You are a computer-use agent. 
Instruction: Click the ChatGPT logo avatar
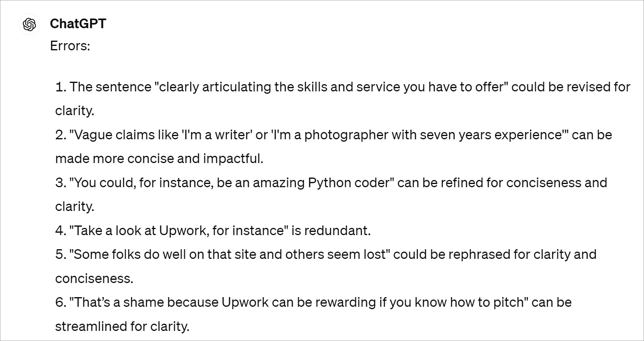[29, 25]
